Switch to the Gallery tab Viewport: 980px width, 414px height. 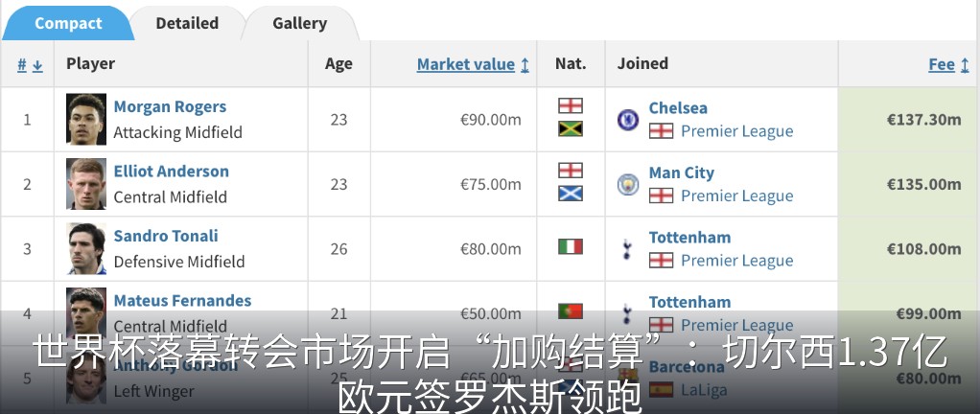[x=299, y=24]
